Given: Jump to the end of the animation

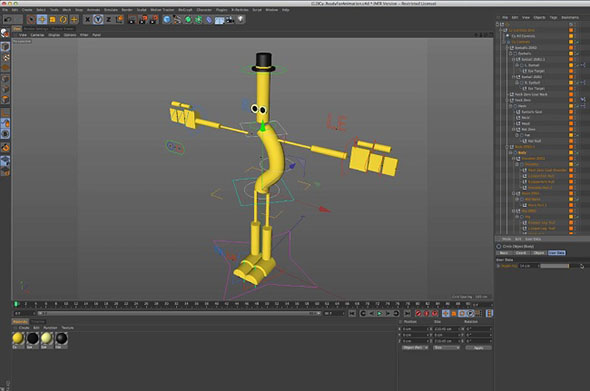Looking at the screenshot, I should click(407, 313).
